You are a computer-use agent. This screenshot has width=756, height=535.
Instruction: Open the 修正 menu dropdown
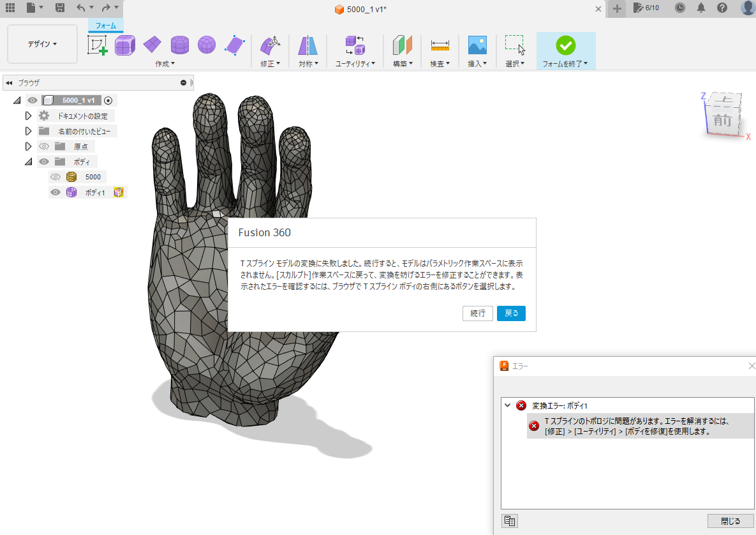[x=271, y=64]
